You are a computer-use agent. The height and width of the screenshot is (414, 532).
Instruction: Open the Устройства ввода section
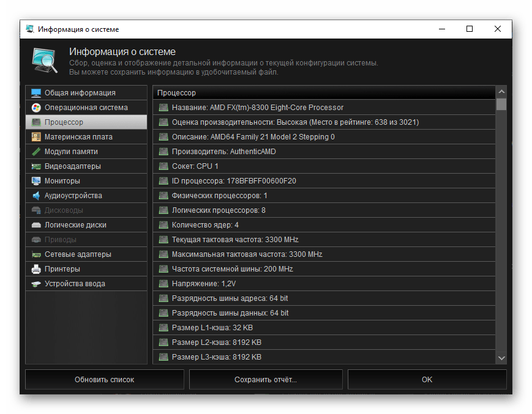click(86, 284)
